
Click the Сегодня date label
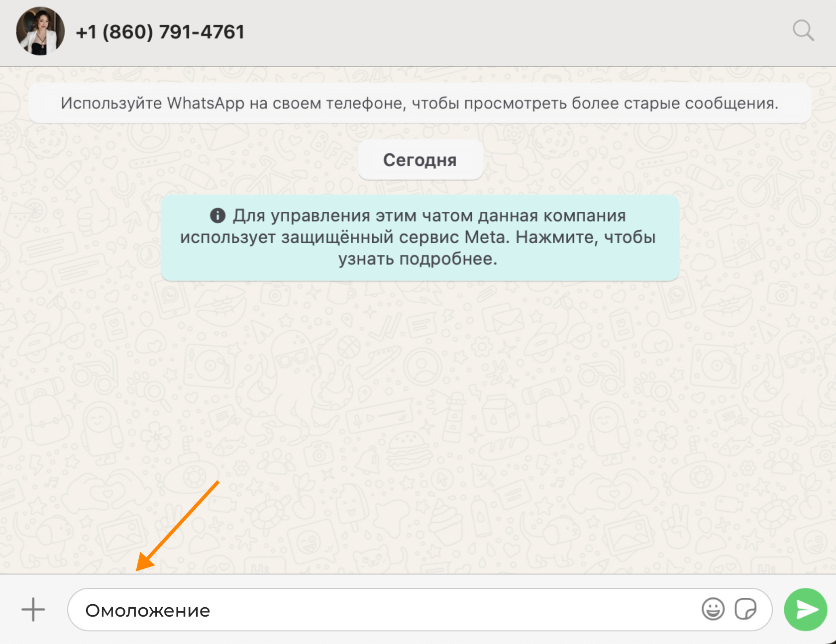coord(420,160)
